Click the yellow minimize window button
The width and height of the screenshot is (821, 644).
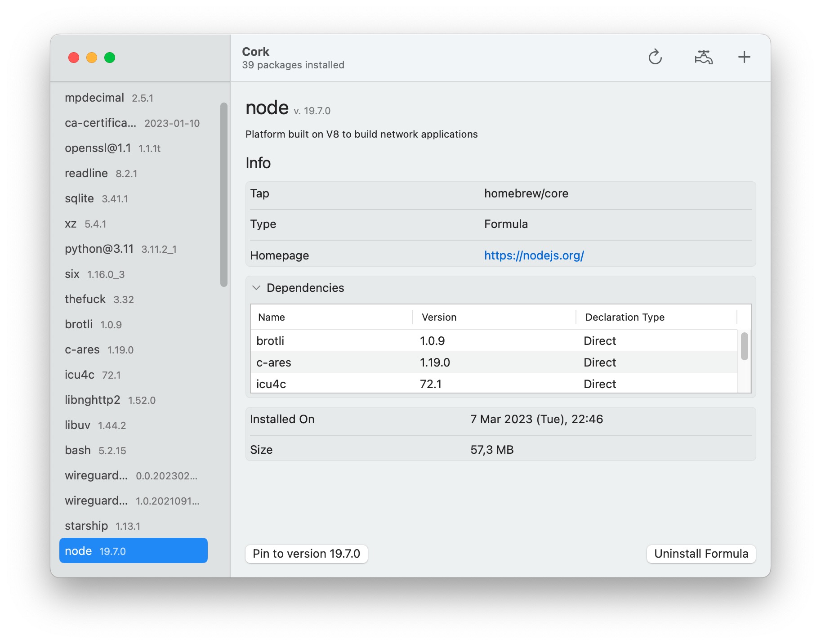[92, 58]
